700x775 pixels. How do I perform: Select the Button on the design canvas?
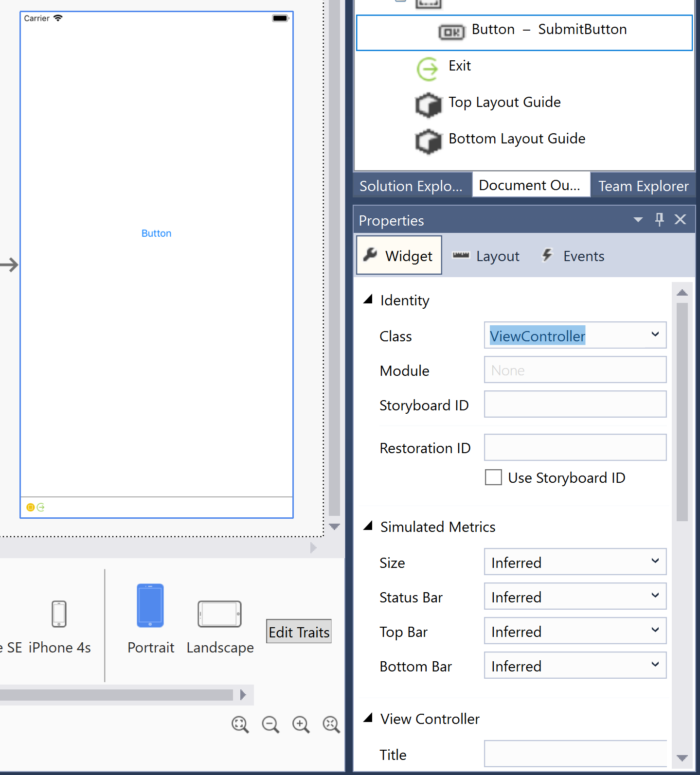(156, 233)
